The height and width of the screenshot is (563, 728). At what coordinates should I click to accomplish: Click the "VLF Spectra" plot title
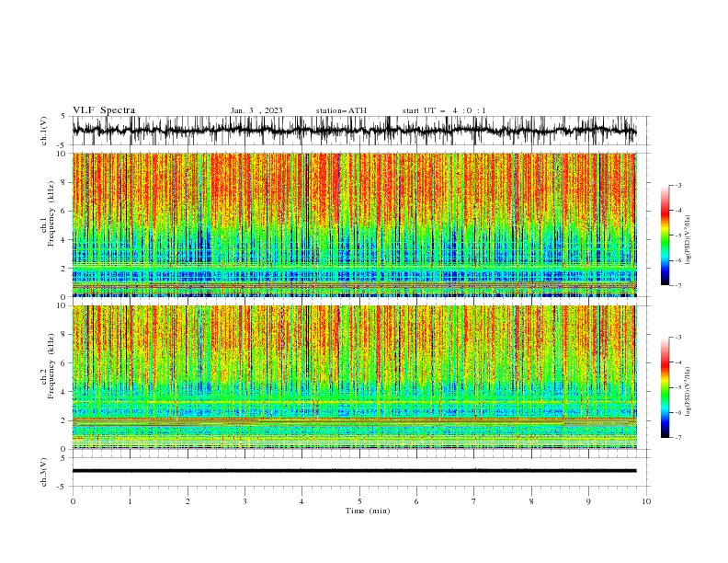click(104, 110)
